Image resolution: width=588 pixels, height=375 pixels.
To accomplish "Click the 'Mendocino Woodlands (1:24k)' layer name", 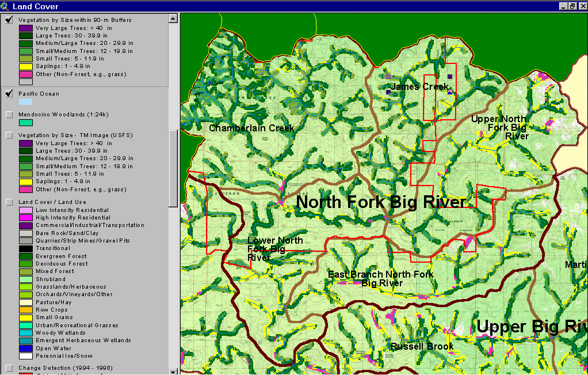I will tap(63, 115).
